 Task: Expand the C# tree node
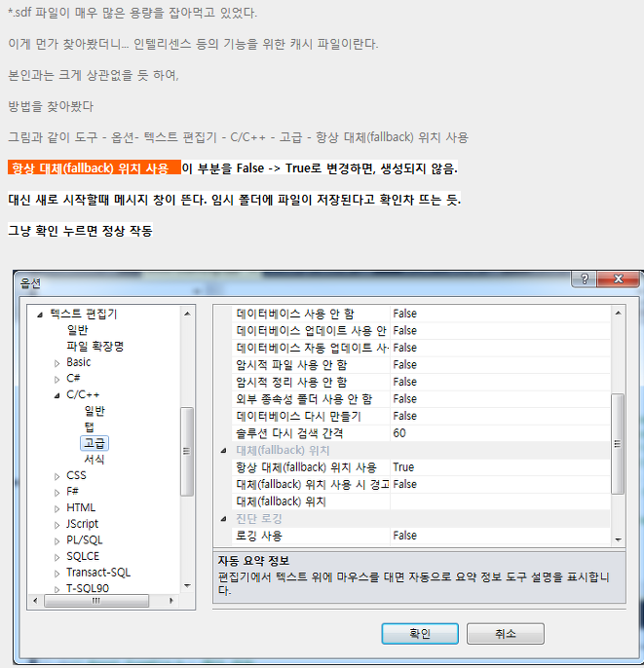[57, 379]
